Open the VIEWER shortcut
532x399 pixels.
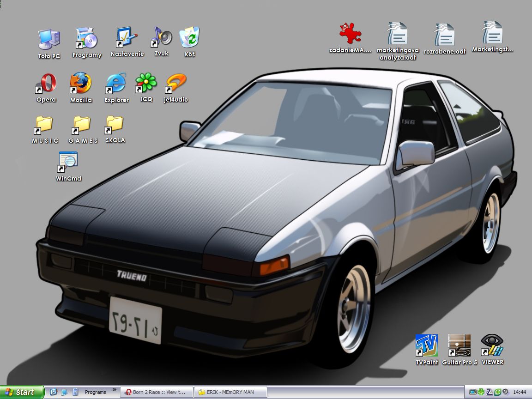point(492,350)
